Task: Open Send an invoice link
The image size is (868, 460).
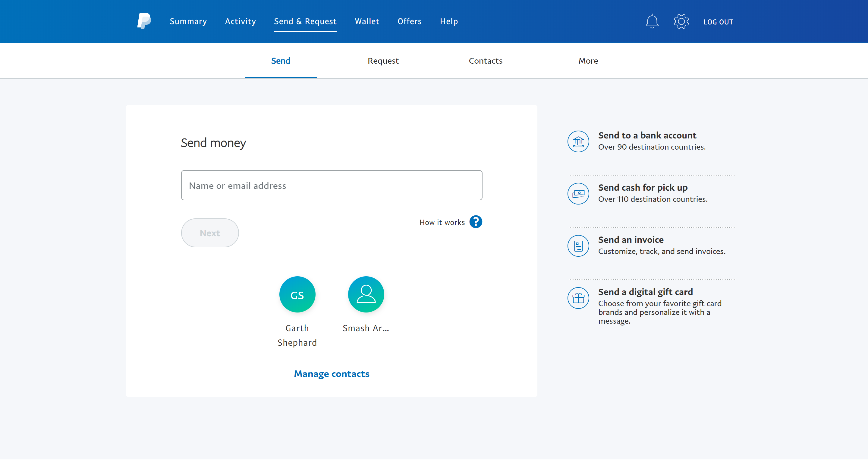Action: tap(631, 240)
